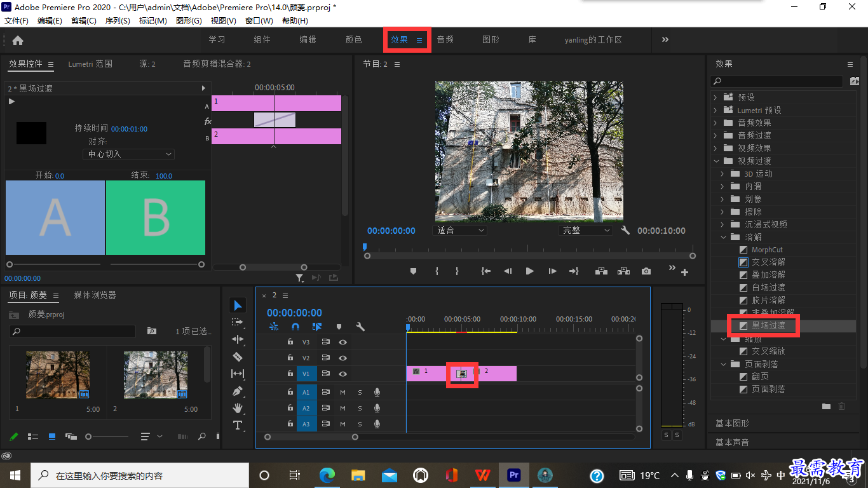868x488 pixels.
Task: Open Microsoft Edge from taskbar
Action: click(327, 475)
